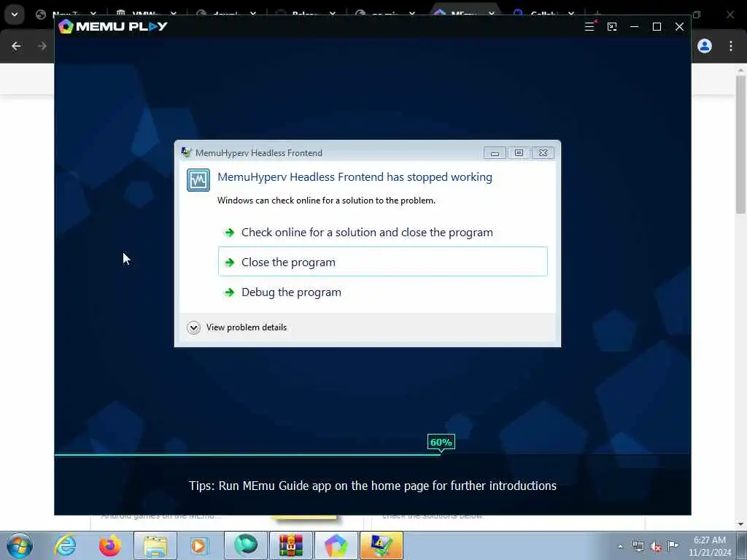Click the crashed program icon in dialog

pos(198,180)
